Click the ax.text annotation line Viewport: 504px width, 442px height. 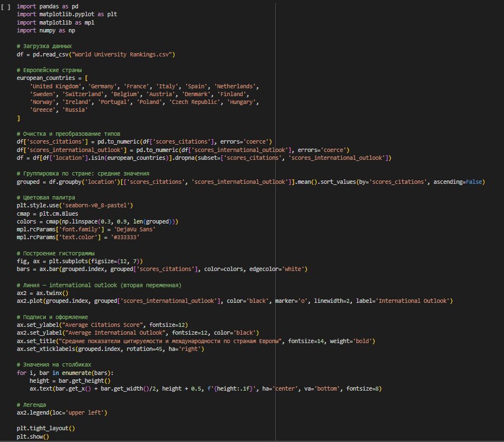pos(206,388)
